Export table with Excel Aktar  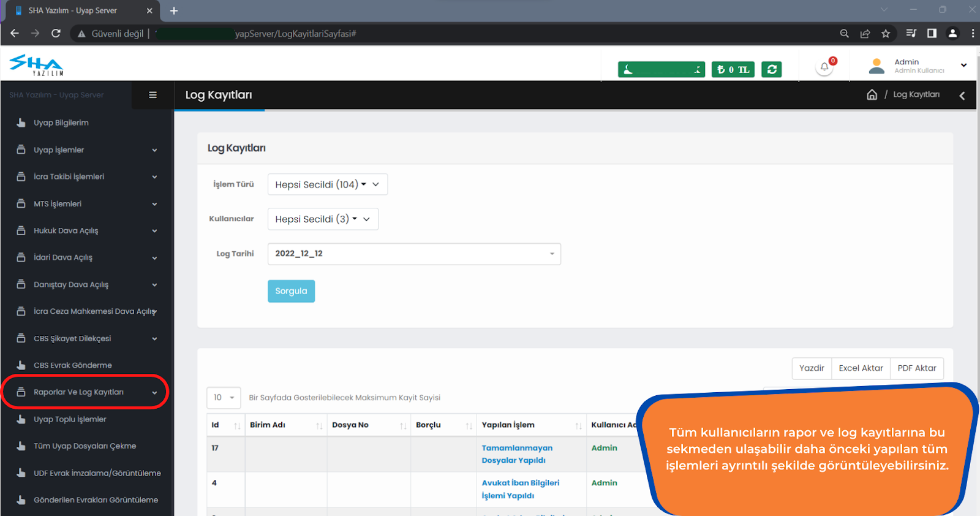point(861,368)
